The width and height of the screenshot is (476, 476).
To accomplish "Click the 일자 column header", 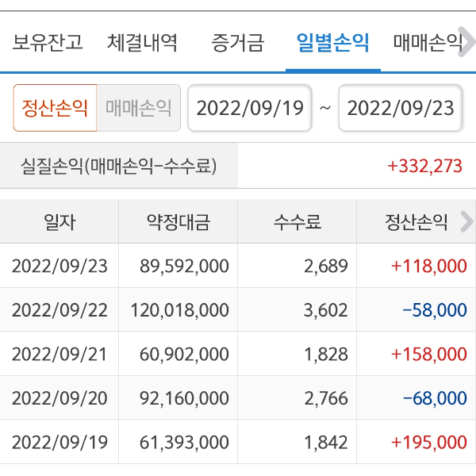I will pyautogui.click(x=59, y=222).
